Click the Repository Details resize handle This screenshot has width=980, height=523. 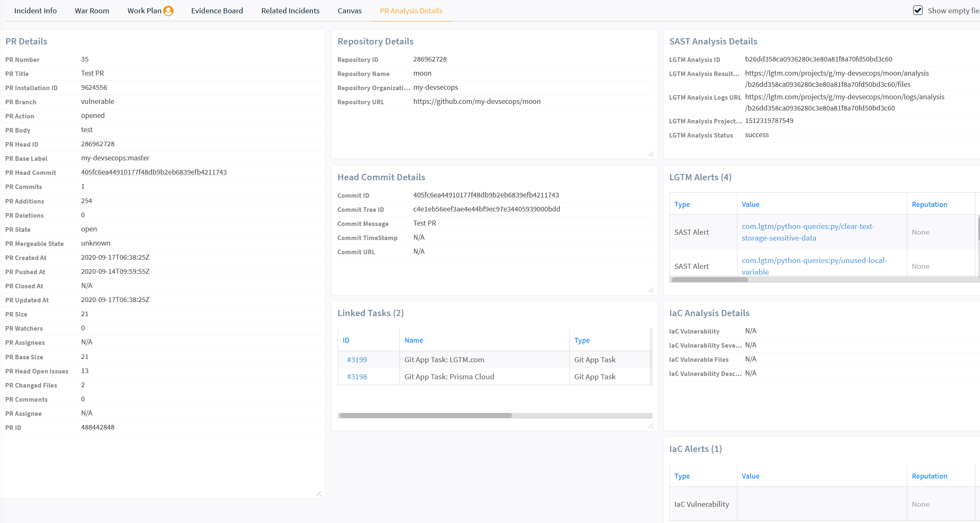[651, 154]
